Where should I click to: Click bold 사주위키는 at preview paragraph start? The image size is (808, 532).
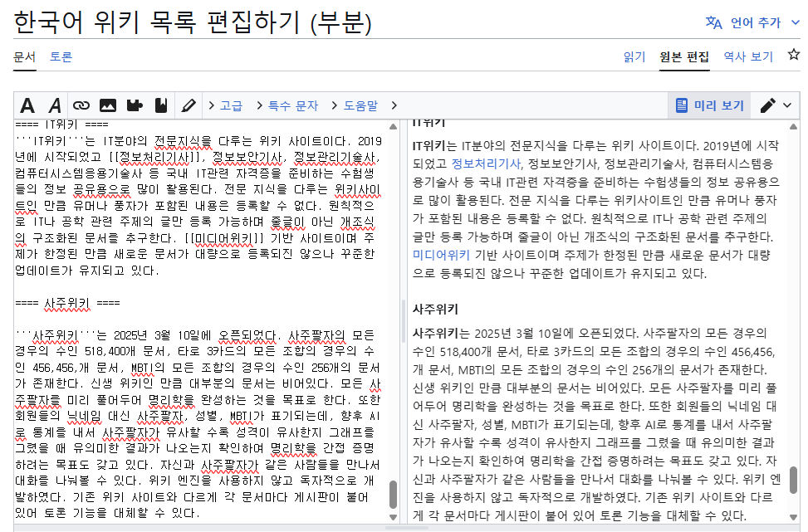pos(441,333)
